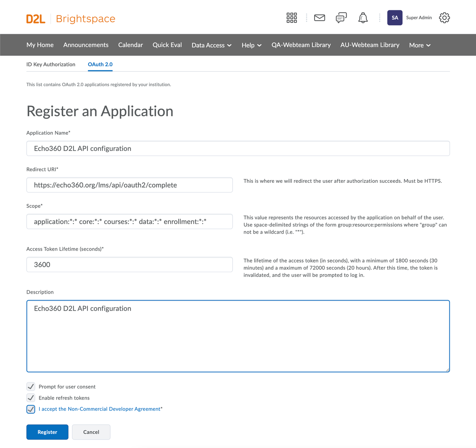Switch to ID Key Authorization tab
This screenshot has width=476, height=448.
51,64
